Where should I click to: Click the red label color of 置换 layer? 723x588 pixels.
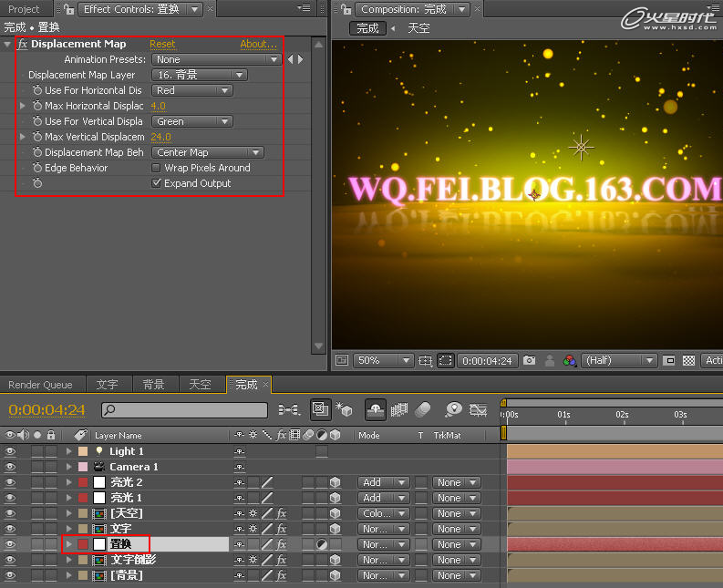pyautogui.click(x=83, y=544)
